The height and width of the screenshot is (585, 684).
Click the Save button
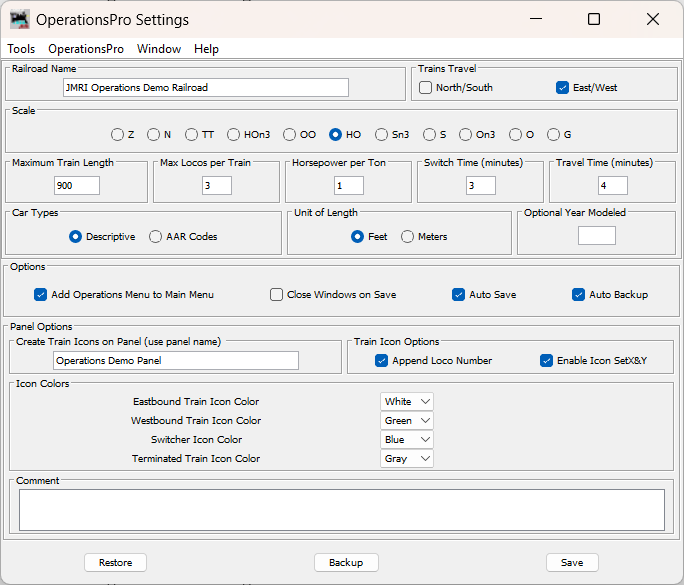572,563
